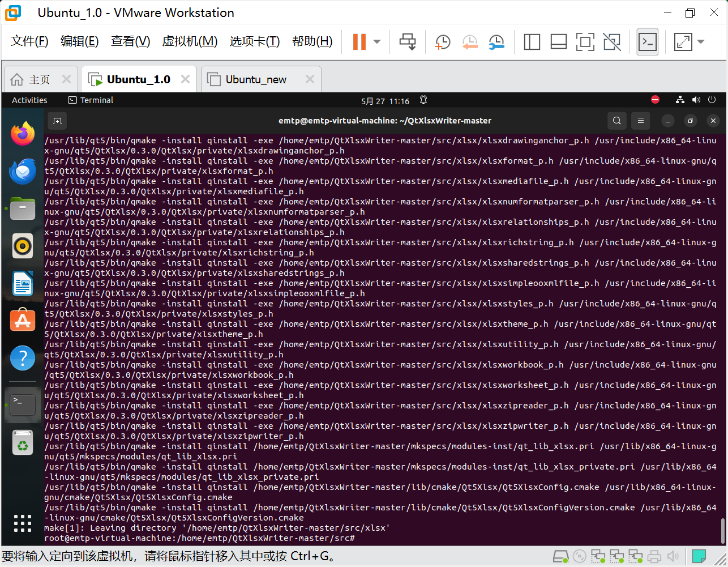728x567 pixels.
Task: Open the 文件(F) menu
Action: click(x=29, y=41)
